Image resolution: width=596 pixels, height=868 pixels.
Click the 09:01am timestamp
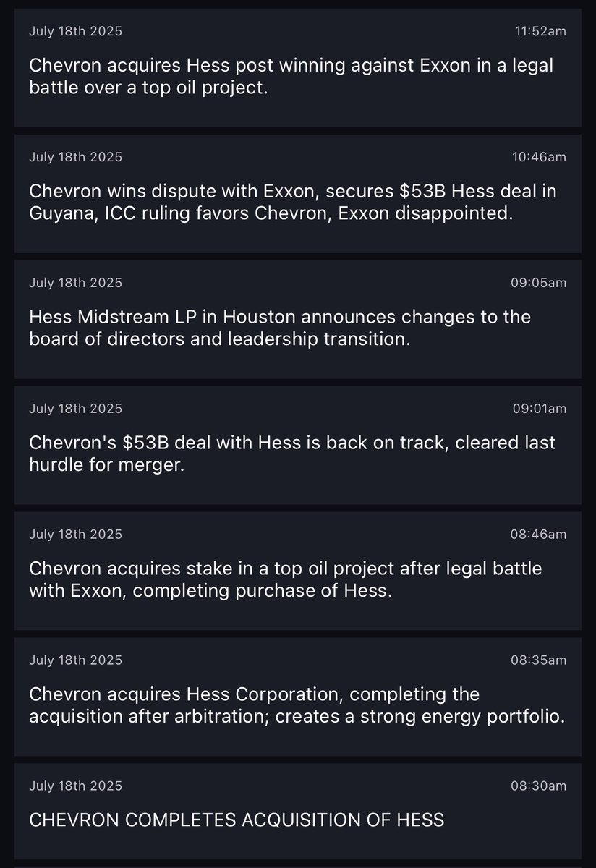point(540,409)
